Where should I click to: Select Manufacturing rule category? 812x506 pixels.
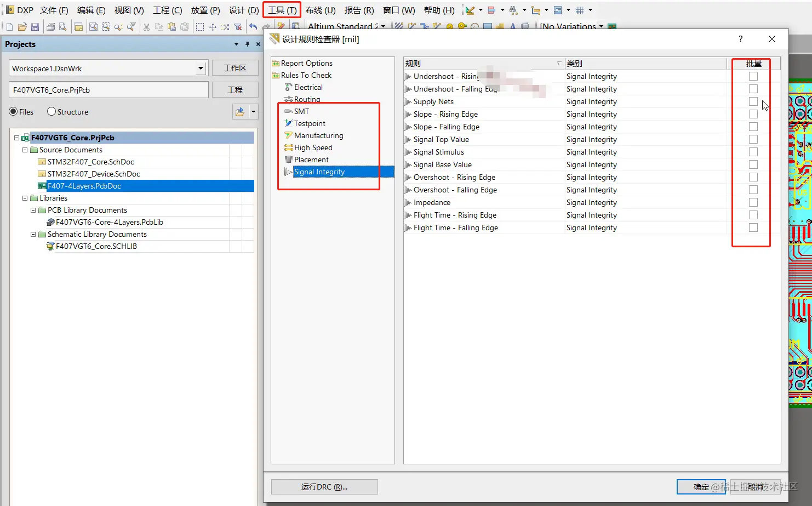(x=318, y=135)
